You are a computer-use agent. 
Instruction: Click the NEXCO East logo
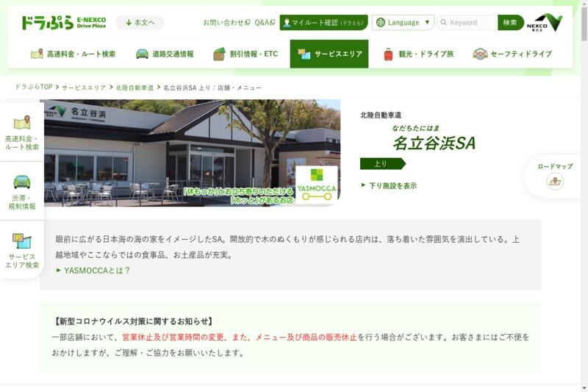pos(548,22)
